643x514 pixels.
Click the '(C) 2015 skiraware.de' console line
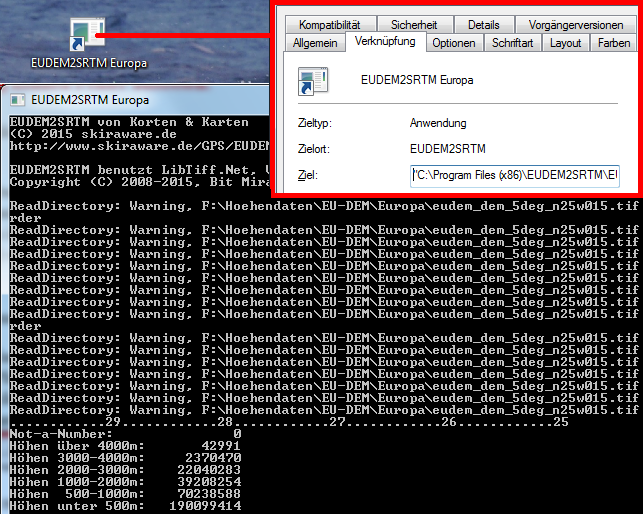[93, 134]
